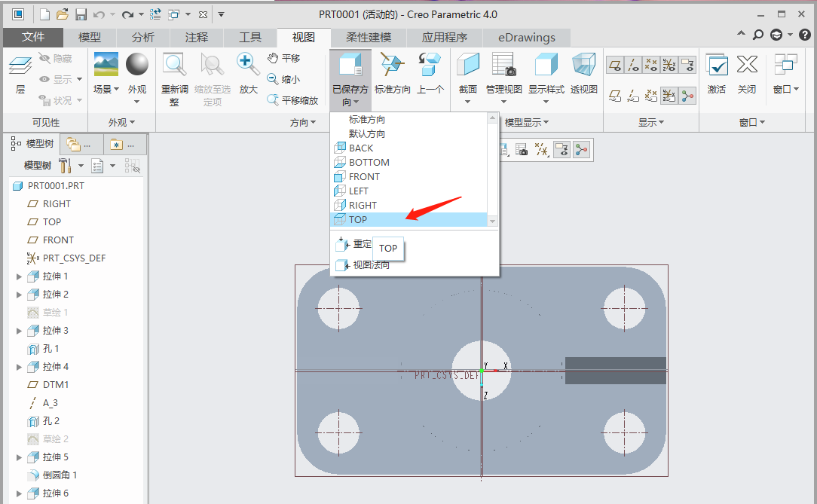Open the 窗口 dropdown button
Image resolution: width=817 pixels, height=504 pixels.
(x=785, y=73)
